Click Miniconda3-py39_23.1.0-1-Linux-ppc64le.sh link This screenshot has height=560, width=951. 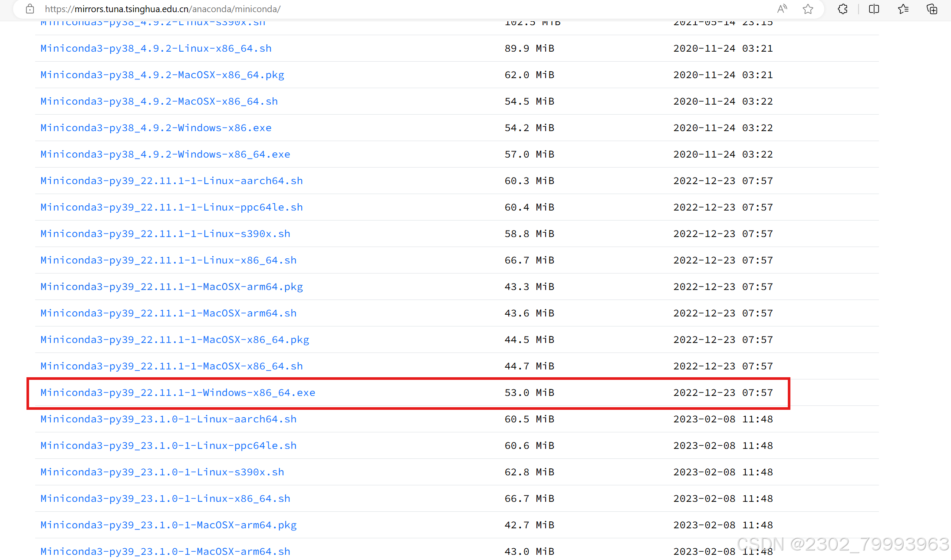click(x=168, y=445)
